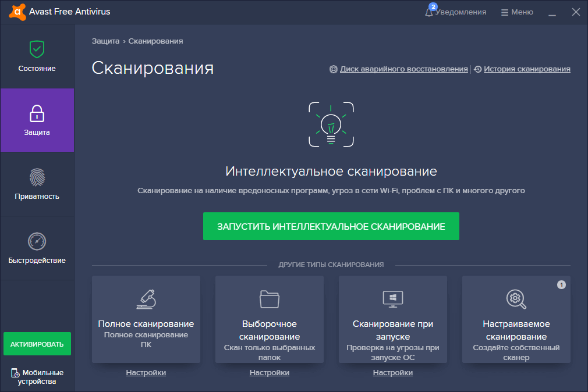Click the Выборочное сканирование folder icon
The width and height of the screenshot is (588, 392).
coord(269,298)
